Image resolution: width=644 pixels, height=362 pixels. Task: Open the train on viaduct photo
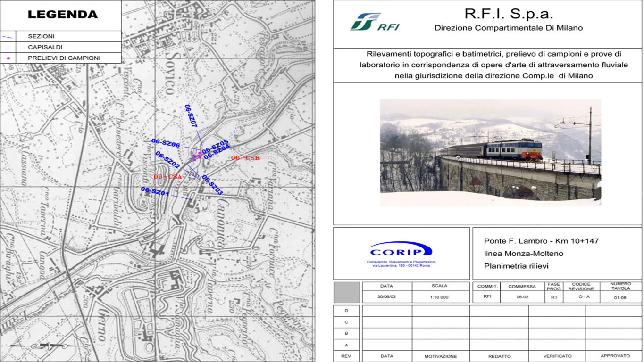coord(490,153)
